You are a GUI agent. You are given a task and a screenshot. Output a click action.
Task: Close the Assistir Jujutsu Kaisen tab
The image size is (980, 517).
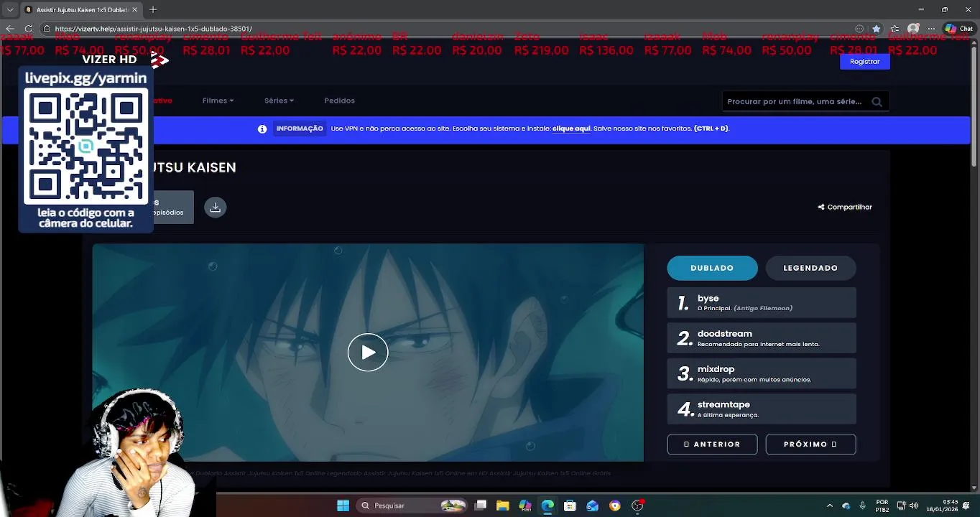pos(136,9)
